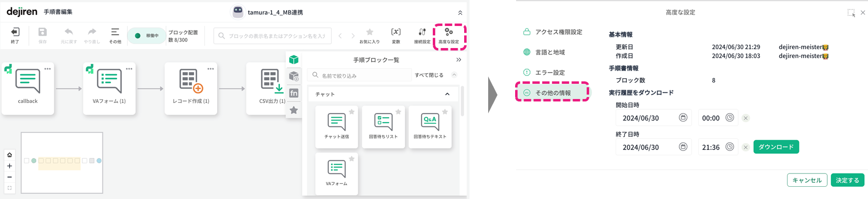The height and width of the screenshot is (199, 868).
Task: Open 接続設定 connection settings
Action: point(422,32)
